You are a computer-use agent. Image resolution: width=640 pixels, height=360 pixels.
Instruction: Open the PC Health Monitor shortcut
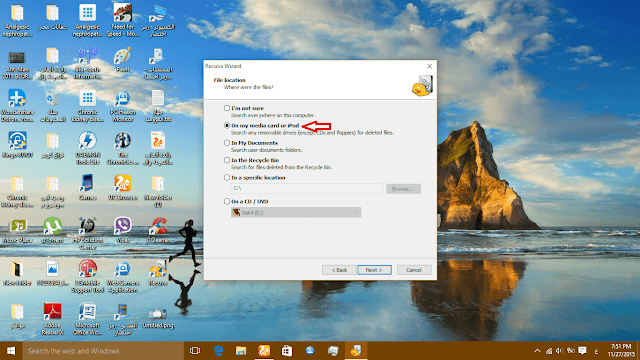point(122,106)
